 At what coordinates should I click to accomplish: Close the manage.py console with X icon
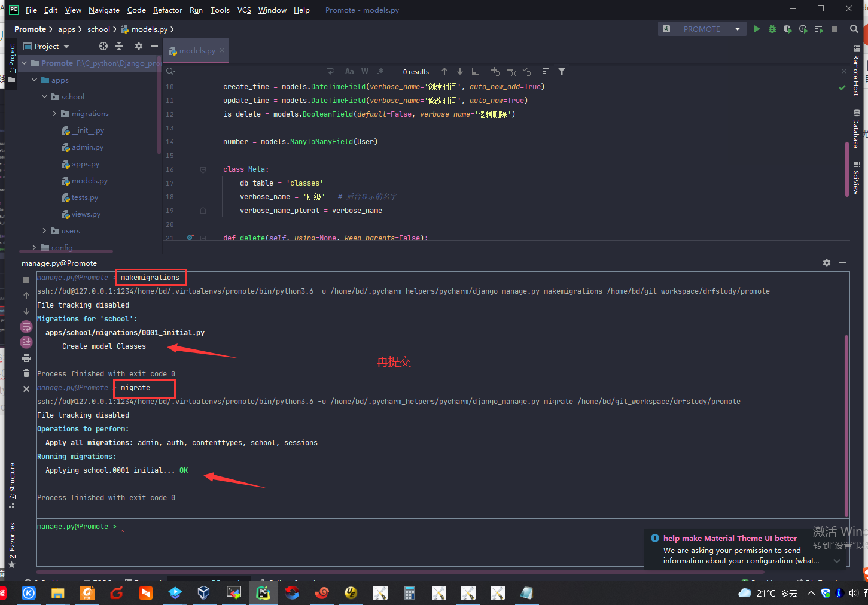[x=26, y=389]
